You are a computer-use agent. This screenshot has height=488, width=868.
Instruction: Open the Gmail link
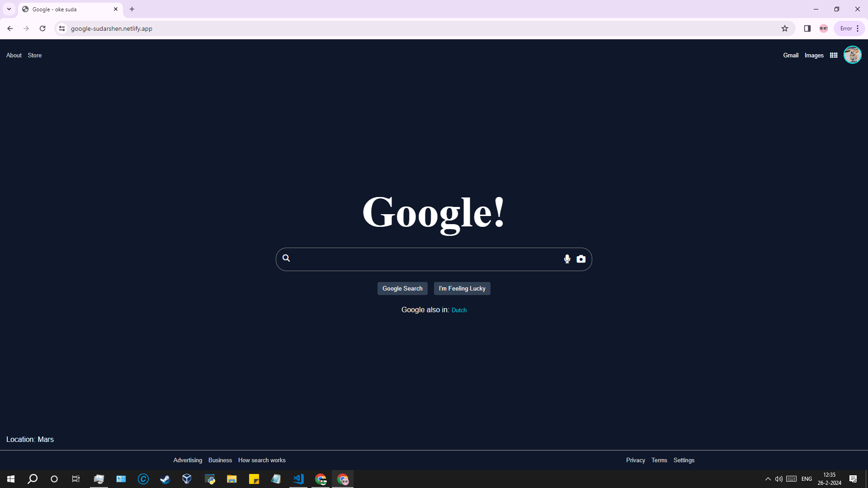(791, 55)
